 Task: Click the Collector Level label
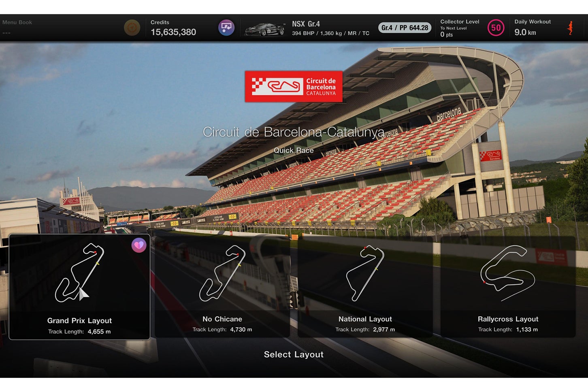pos(460,21)
